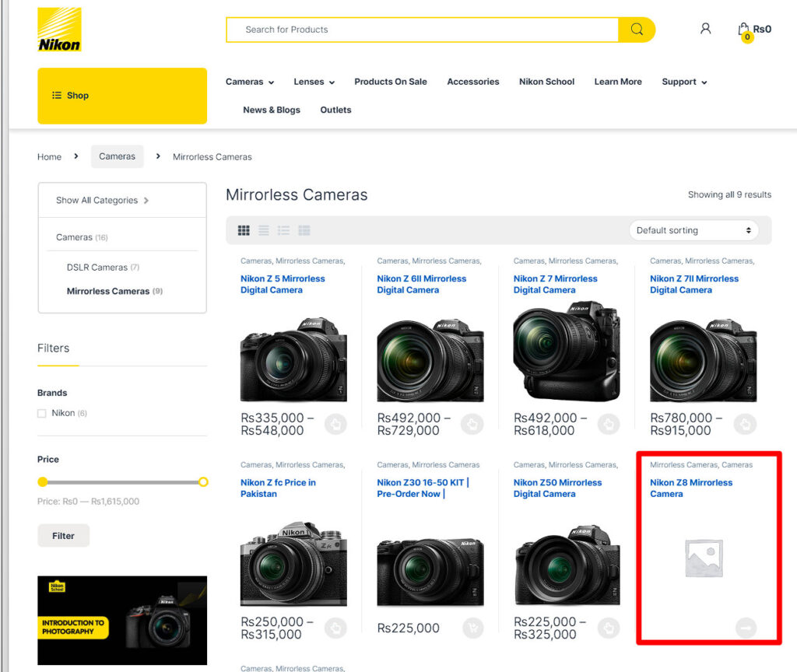Open the Nikon Z30 product image
This screenshot has width=797, height=672.
(x=430, y=572)
